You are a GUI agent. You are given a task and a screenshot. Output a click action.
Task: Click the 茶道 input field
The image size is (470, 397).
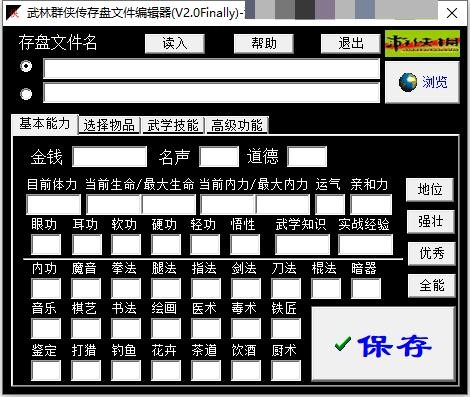coord(206,371)
